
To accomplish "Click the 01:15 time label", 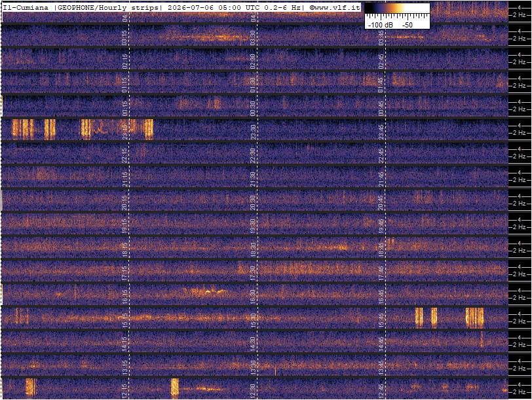I will coord(124,84).
